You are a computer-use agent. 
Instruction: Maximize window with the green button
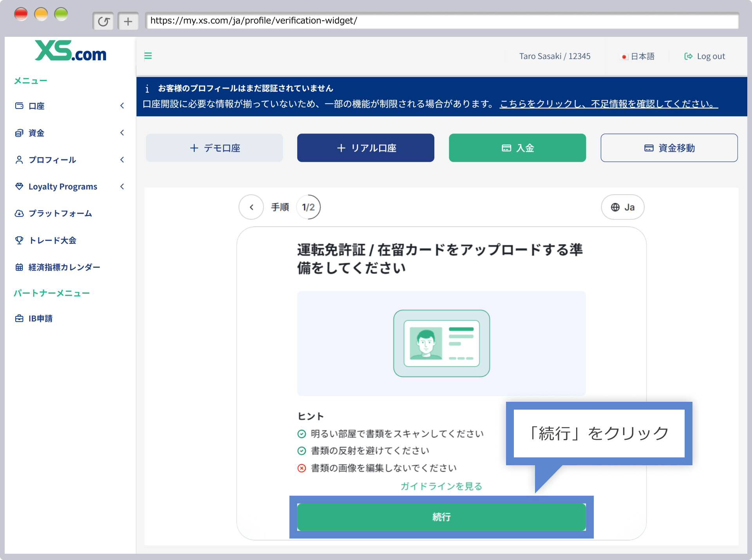pyautogui.click(x=61, y=14)
